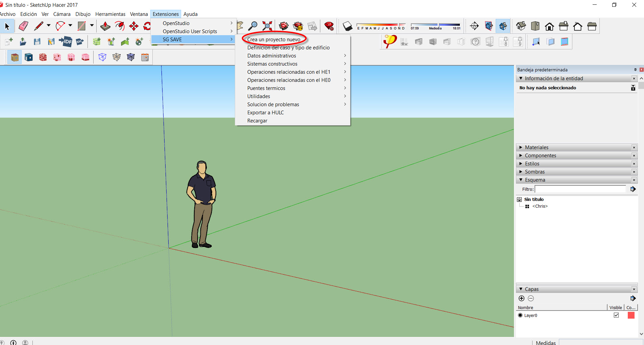Import an IDF file

(x=66, y=42)
